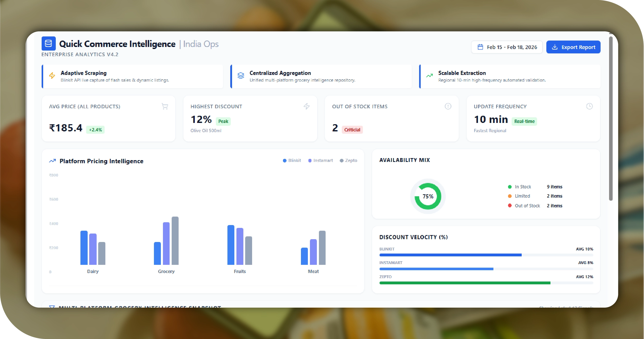Viewport: 644px width, 339px height.
Task: Open the Feb 15 - Feb 18 date range picker
Action: pyautogui.click(x=507, y=47)
